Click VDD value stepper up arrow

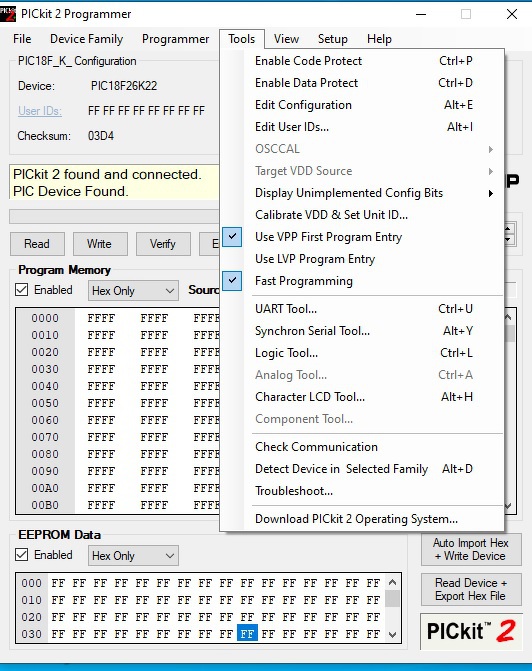[x=508, y=229]
